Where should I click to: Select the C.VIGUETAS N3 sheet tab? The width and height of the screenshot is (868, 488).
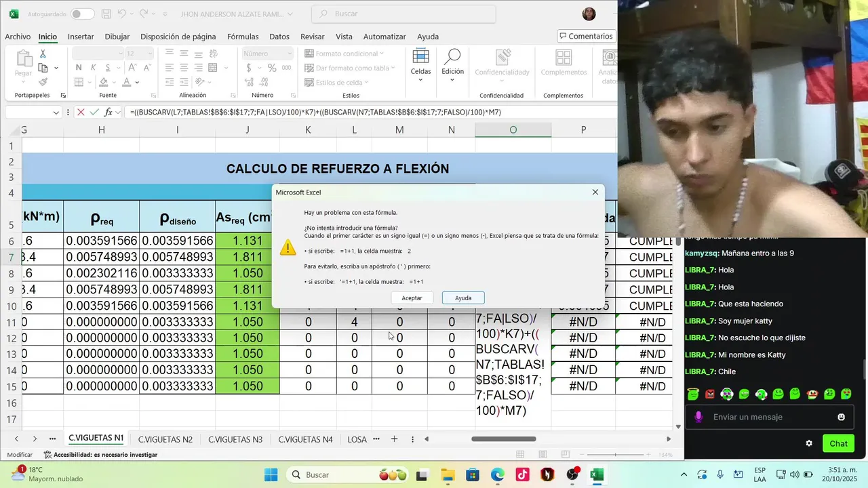click(x=235, y=439)
